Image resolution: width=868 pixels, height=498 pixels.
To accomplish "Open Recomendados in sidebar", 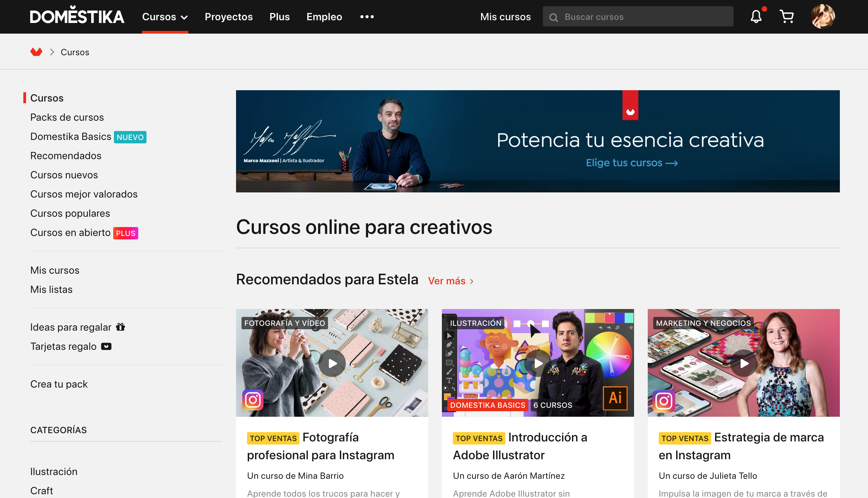I will [x=66, y=156].
